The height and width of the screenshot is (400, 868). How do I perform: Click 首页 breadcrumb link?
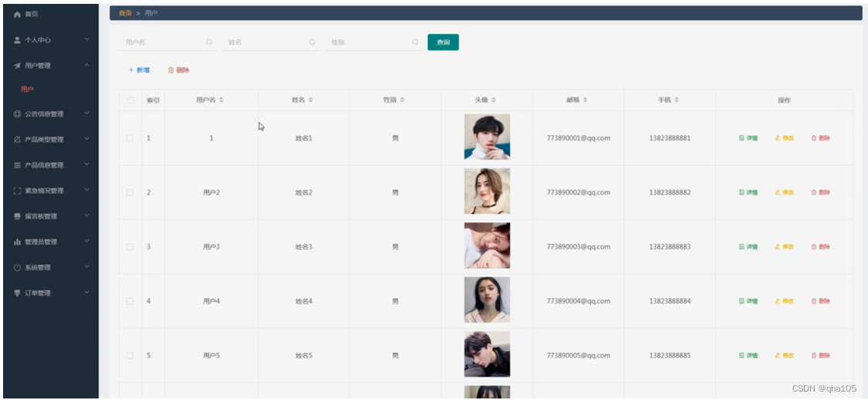click(125, 13)
